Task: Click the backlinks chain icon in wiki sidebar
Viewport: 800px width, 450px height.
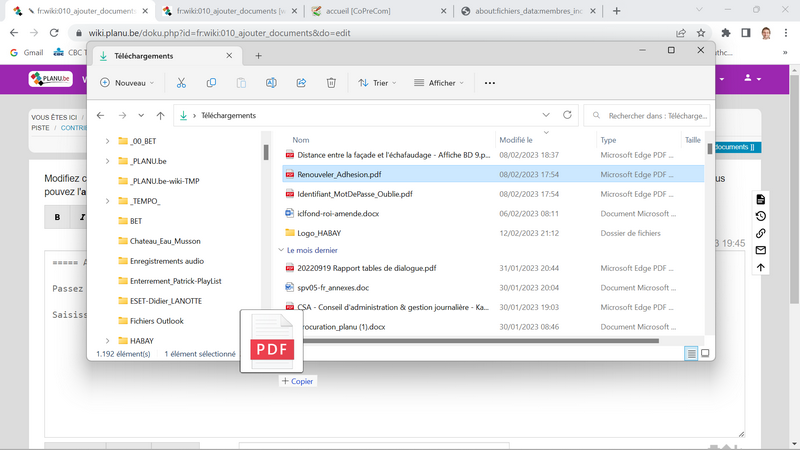Action: tap(760, 233)
